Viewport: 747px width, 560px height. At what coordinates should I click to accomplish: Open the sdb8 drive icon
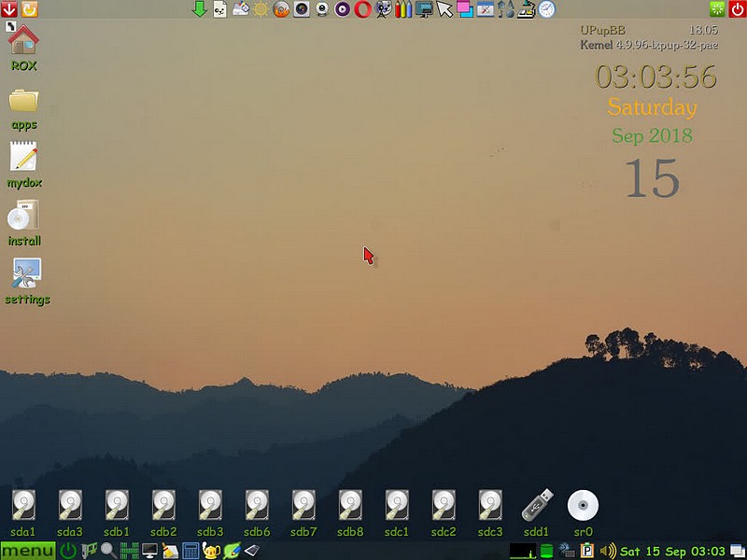tap(349, 506)
